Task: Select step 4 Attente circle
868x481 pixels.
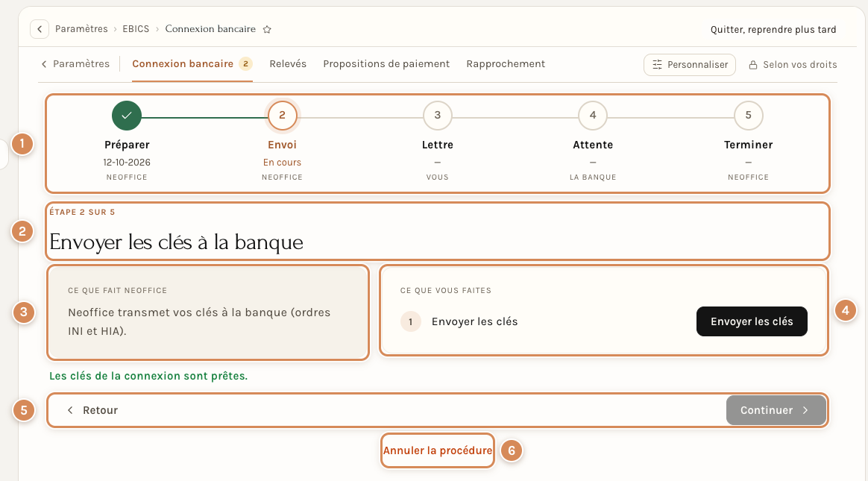Action: [x=593, y=115]
